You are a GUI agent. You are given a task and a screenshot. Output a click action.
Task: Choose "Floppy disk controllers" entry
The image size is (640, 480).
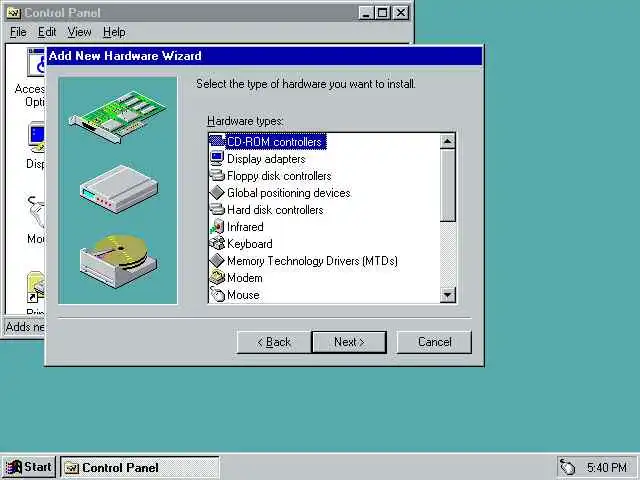(279, 176)
